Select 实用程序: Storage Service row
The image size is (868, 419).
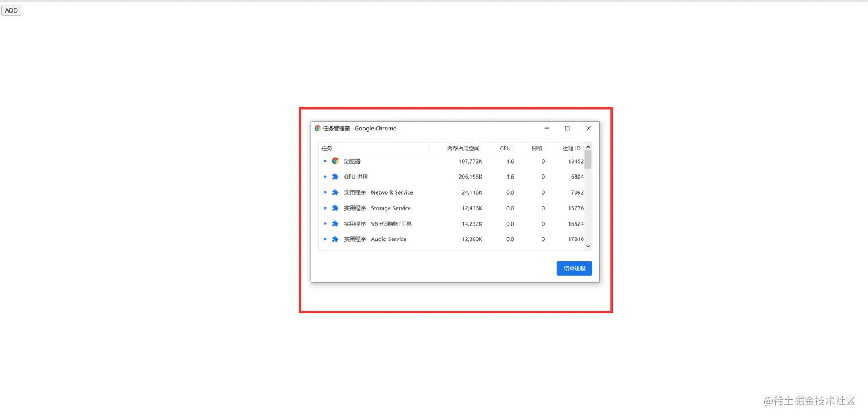coord(451,208)
